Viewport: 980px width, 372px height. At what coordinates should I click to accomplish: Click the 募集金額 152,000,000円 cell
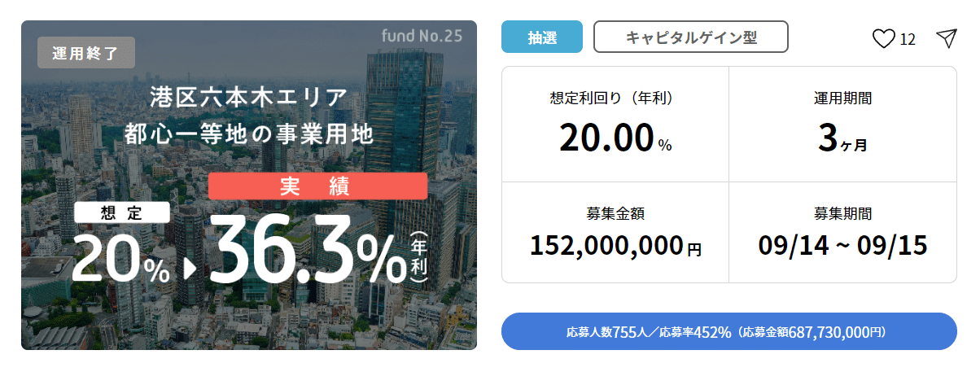tap(615, 232)
